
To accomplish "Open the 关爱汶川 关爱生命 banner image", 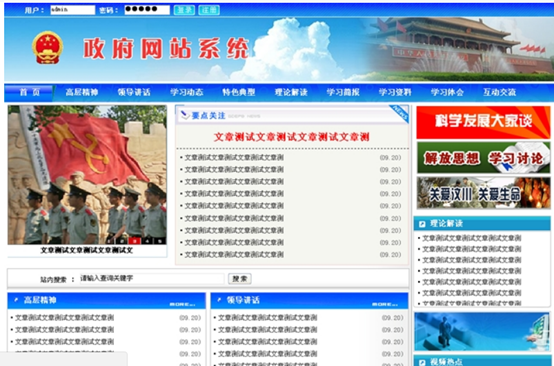I will (483, 193).
